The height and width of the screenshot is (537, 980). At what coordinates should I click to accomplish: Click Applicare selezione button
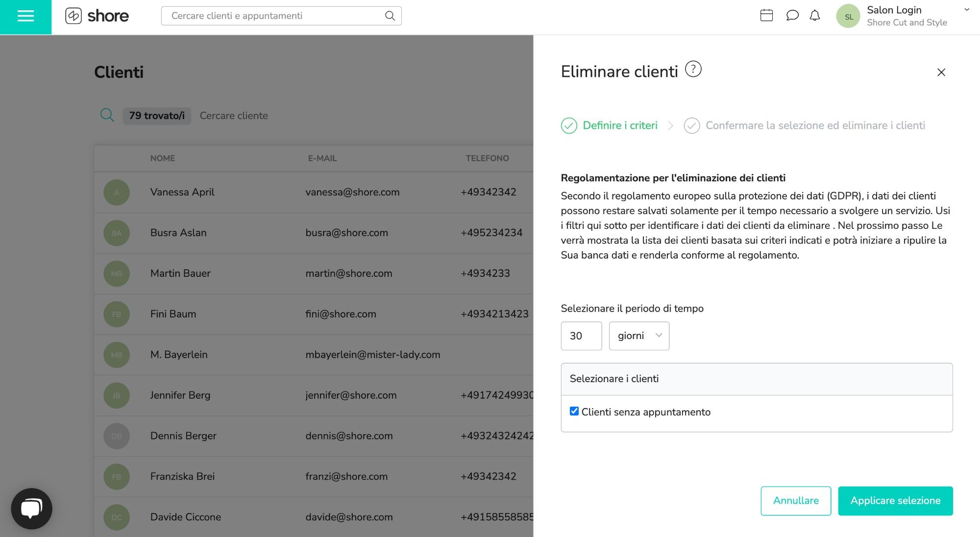coord(895,500)
